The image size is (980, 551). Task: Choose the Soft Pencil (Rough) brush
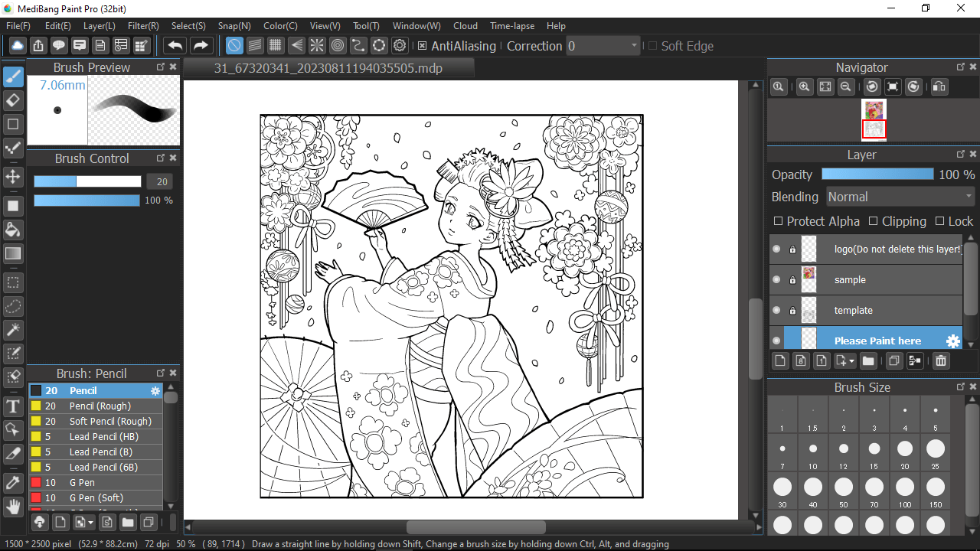96,421
